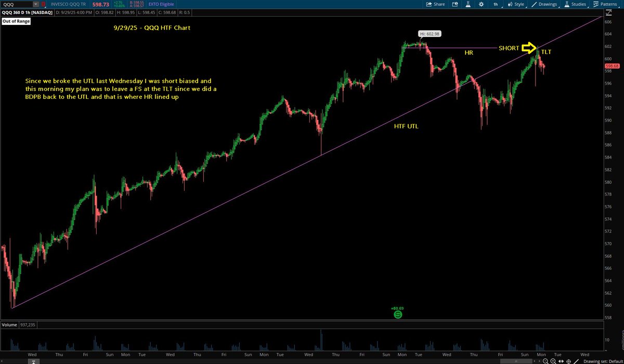
Task: Click the scroll right arrow near scrollbar
Action: point(539,361)
